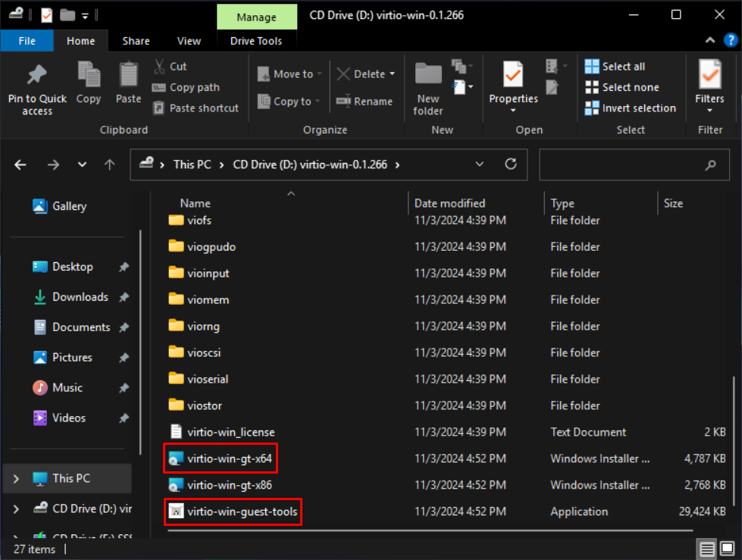Open the View ribbon tab

coord(189,41)
